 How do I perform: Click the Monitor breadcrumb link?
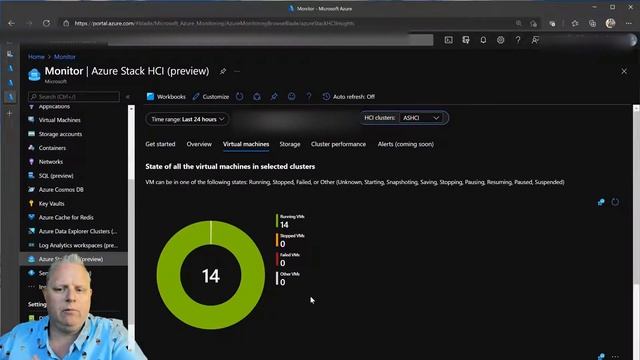point(64,57)
